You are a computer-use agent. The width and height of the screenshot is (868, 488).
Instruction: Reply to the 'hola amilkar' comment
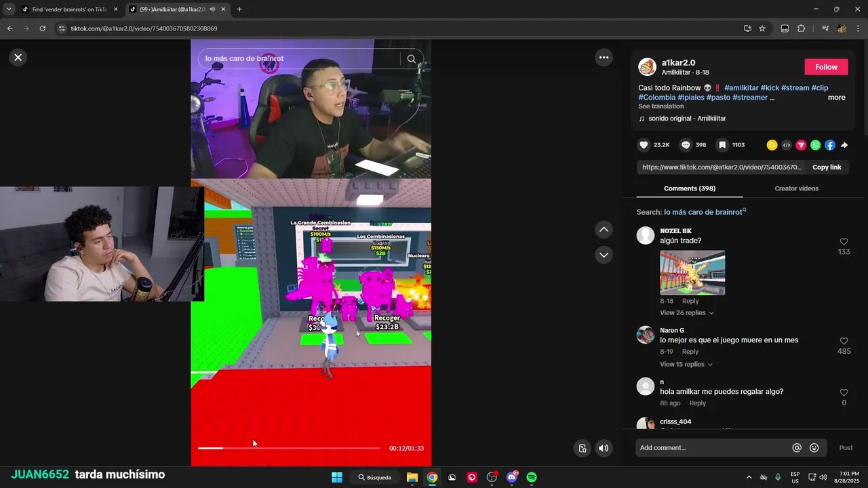(x=698, y=403)
